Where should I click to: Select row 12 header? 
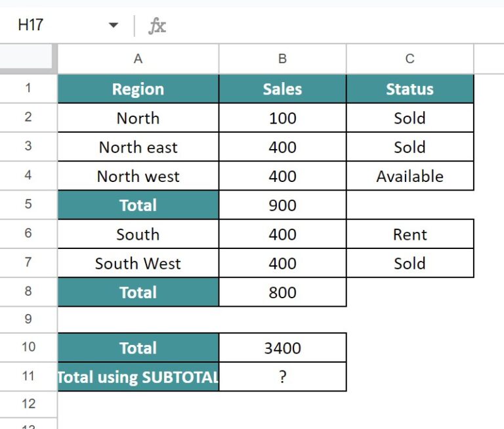pyautogui.click(x=28, y=404)
